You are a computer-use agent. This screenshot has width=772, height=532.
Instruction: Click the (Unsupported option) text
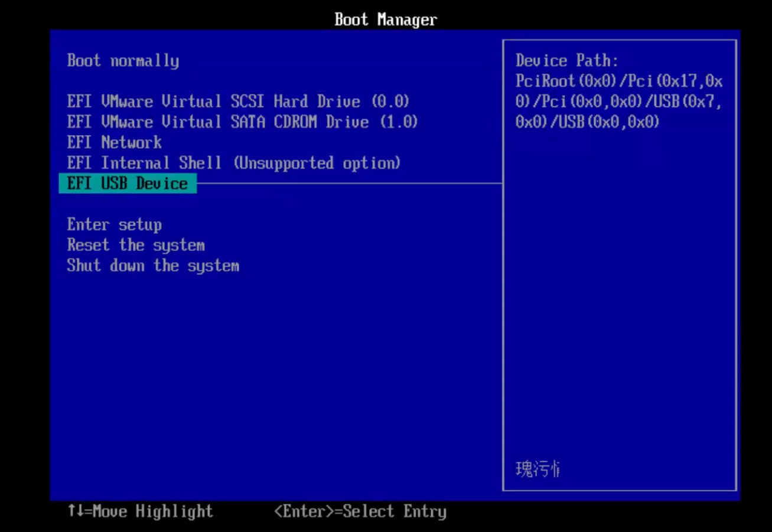(317, 163)
